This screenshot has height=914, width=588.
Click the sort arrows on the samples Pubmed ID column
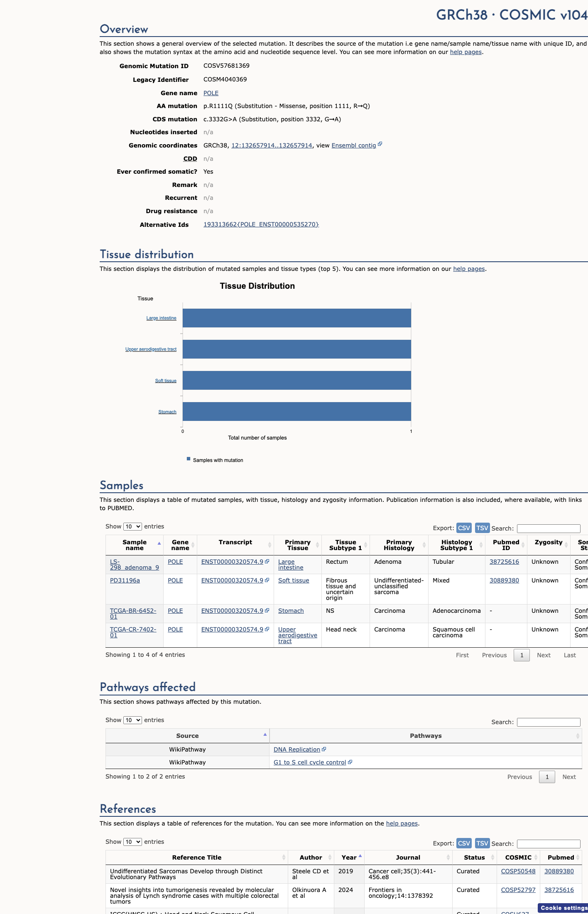tap(523, 545)
